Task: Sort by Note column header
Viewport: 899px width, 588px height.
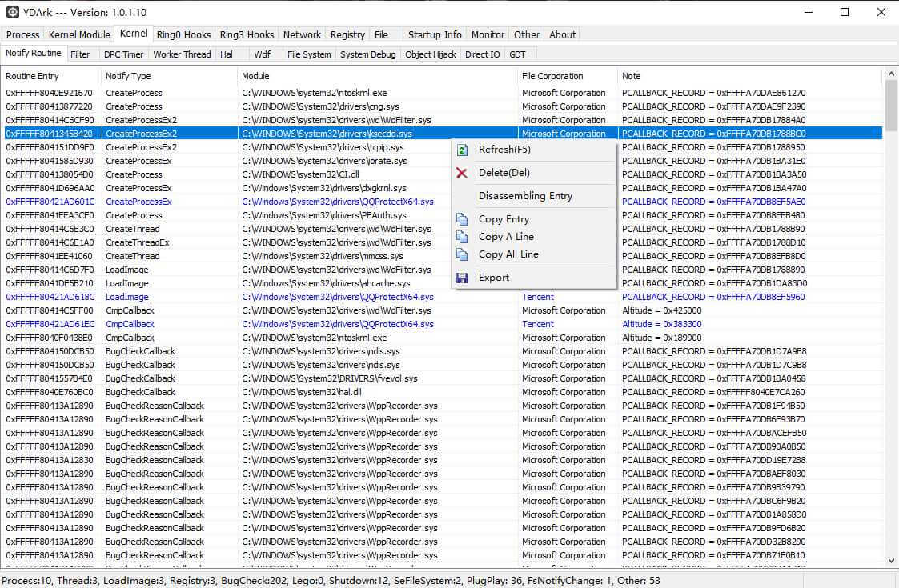Action: [750, 76]
